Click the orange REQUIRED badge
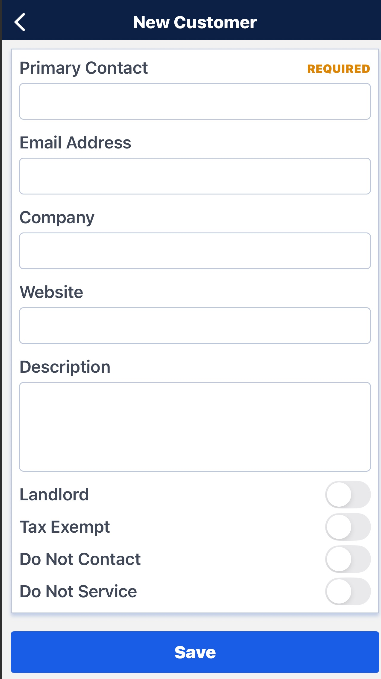 click(x=339, y=69)
